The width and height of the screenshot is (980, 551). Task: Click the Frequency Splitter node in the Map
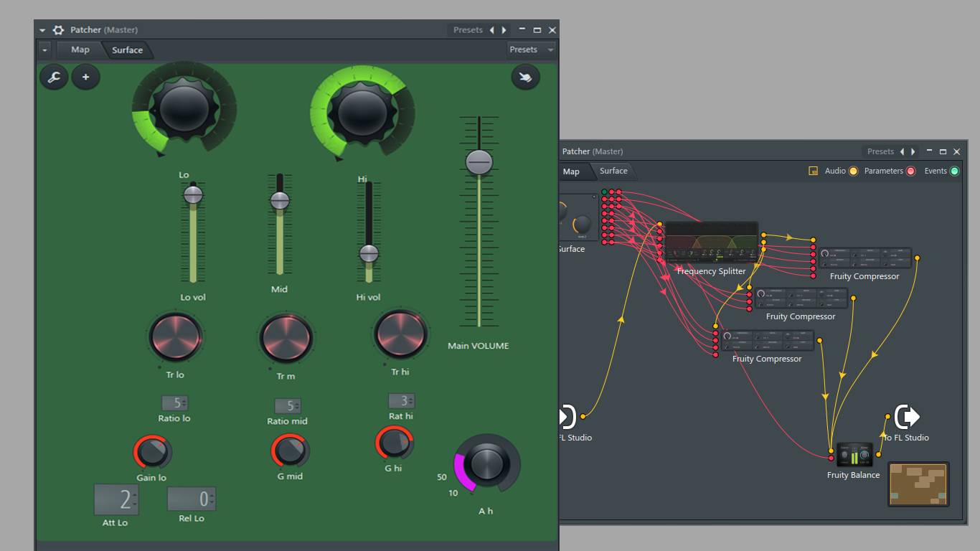(x=711, y=242)
